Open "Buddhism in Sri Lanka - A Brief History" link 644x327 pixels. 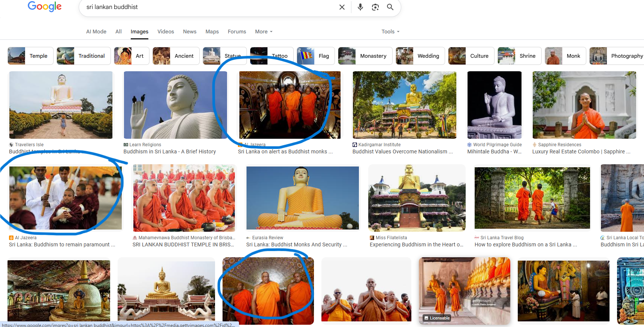pos(169,151)
